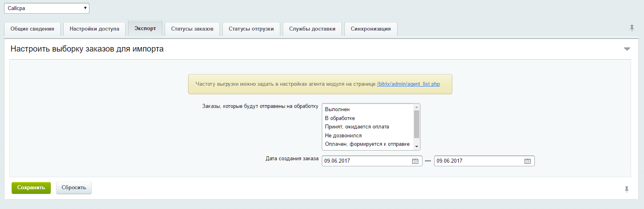Collapse the section with triangle arrow

coord(627,49)
